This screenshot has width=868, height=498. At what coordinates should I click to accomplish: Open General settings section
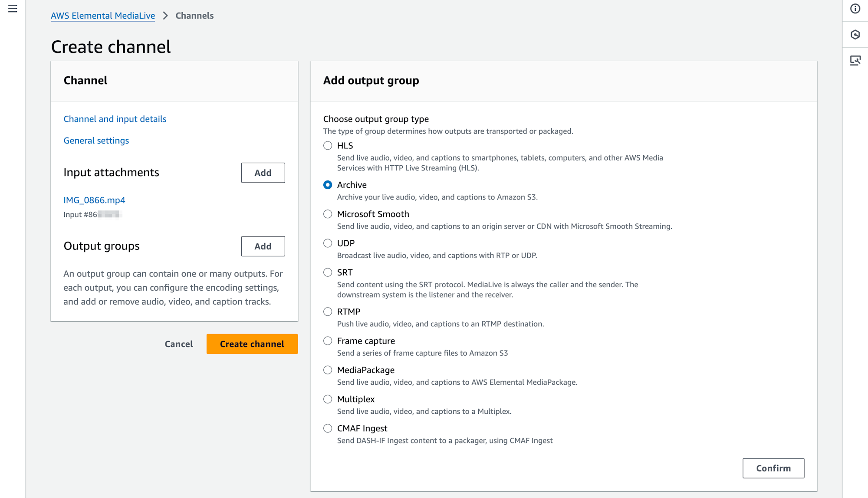click(96, 141)
